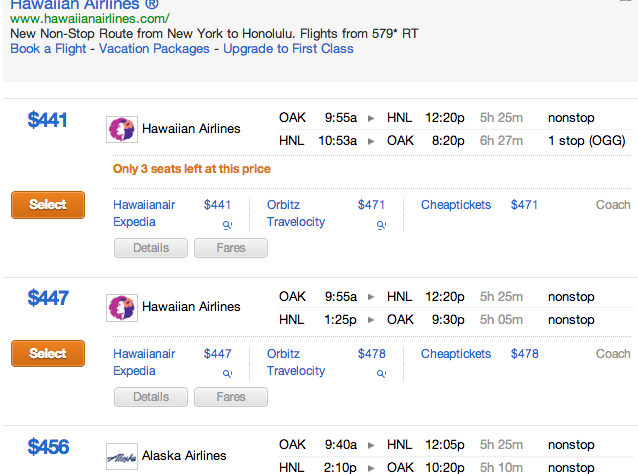Visit www.hawaiianairlines.com ad URL

coord(90,19)
